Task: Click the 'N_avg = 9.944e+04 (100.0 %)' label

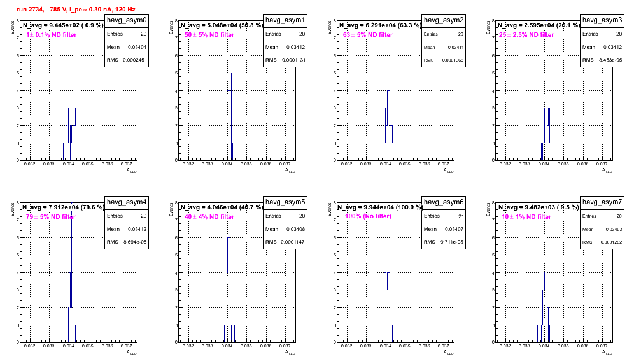Action: tap(380, 207)
